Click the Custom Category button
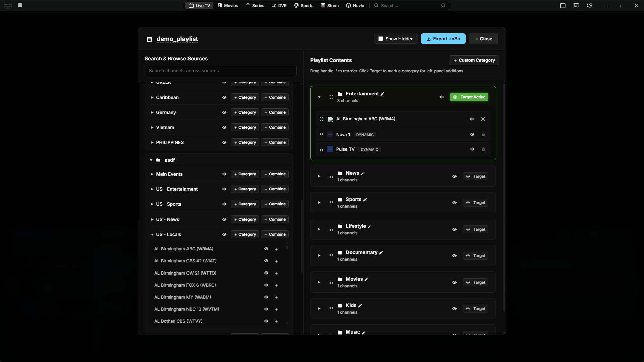Viewport: 644px width, 362px height. click(x=474, y=60)
